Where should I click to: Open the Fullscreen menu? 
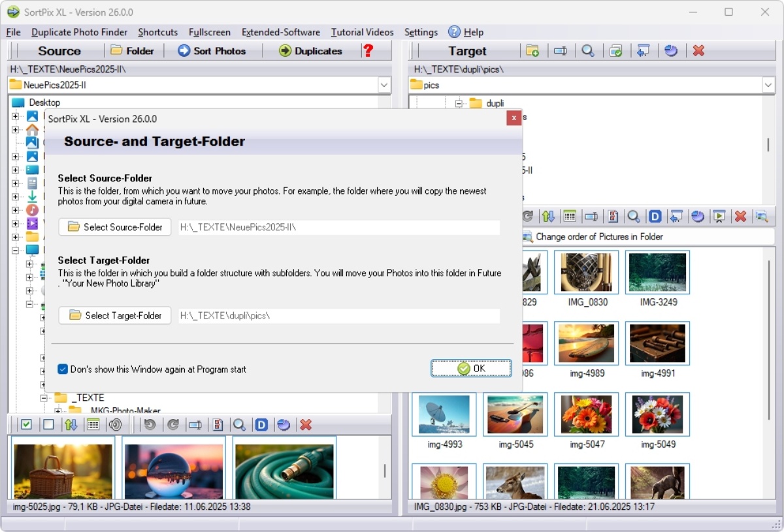click(x=210, y=32)
